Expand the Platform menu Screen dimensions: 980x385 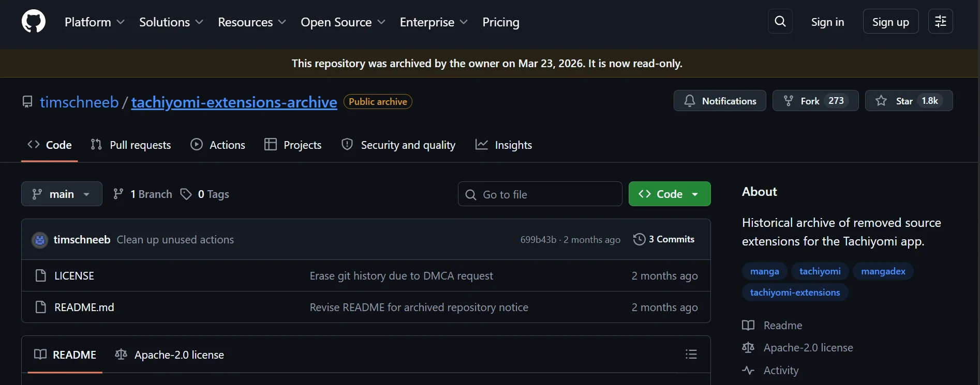pyautogui.click(x=95, y=22)
